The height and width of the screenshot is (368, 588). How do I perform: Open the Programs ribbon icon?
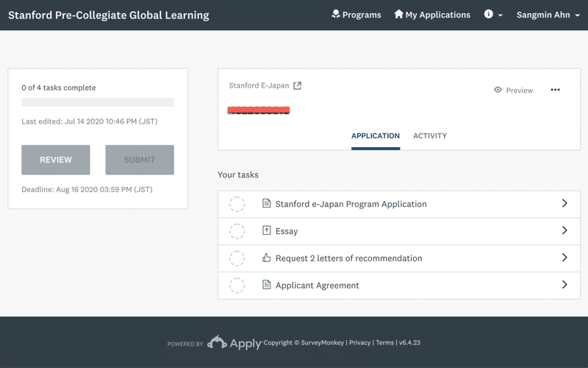click(x=336, y=14)
